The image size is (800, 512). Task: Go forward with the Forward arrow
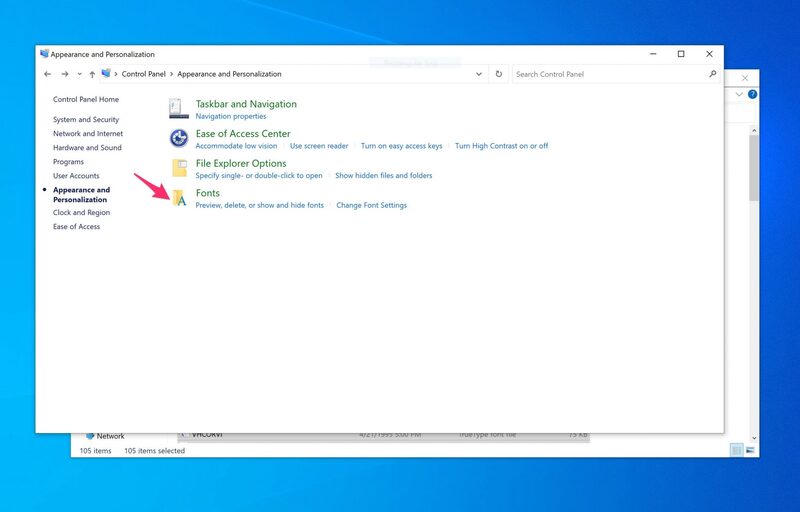point(65,74)
